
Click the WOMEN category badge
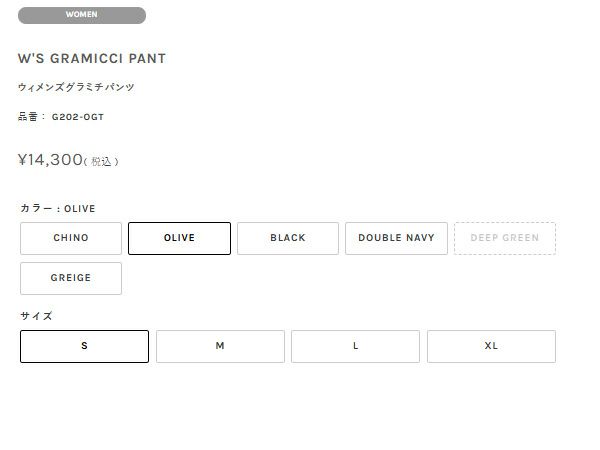tap(82, 15)
